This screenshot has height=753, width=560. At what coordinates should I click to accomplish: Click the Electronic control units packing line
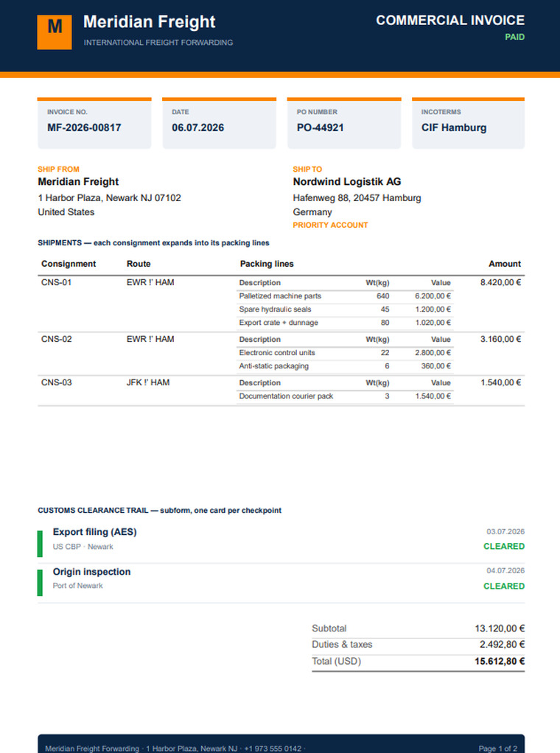pyautogui.click(x=345, y=352)
